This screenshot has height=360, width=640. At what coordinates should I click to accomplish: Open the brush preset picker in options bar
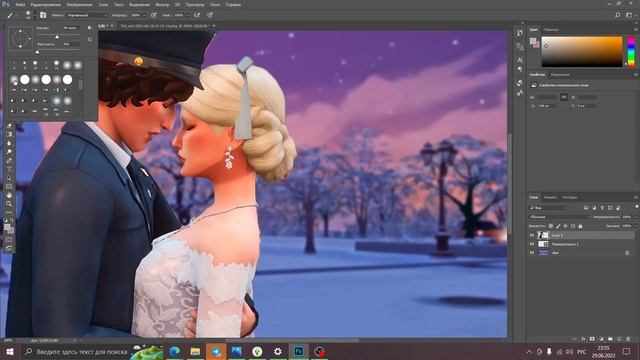point(28,15)
